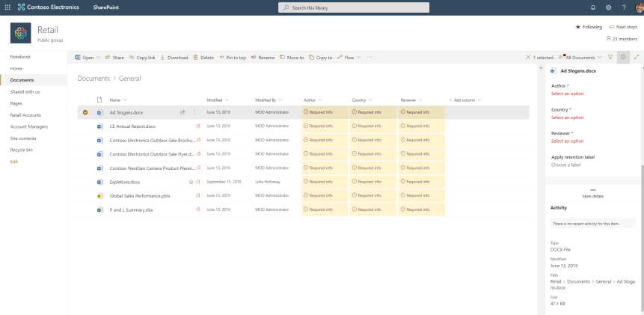
Task: Select an option for Author field
Action: tap(568, 94)
